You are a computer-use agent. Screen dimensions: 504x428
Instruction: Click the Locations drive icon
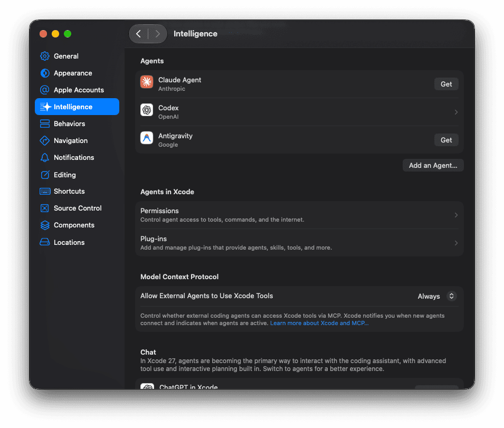pos(45,242)
